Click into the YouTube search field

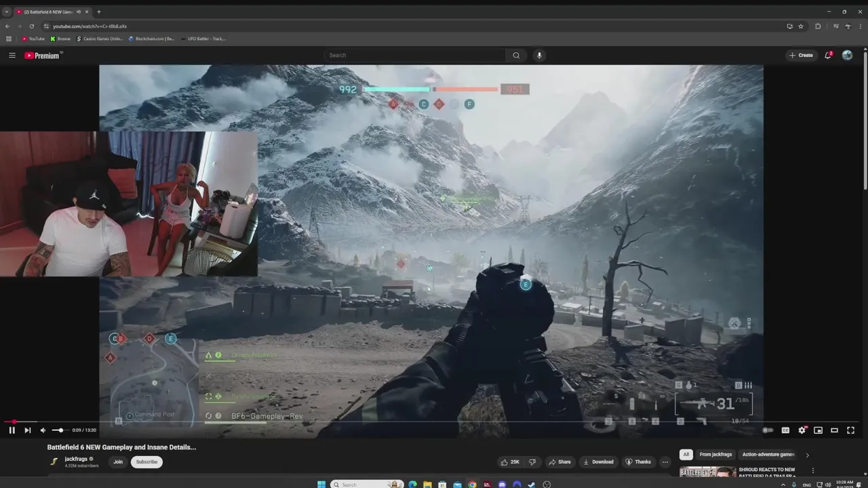415,56
